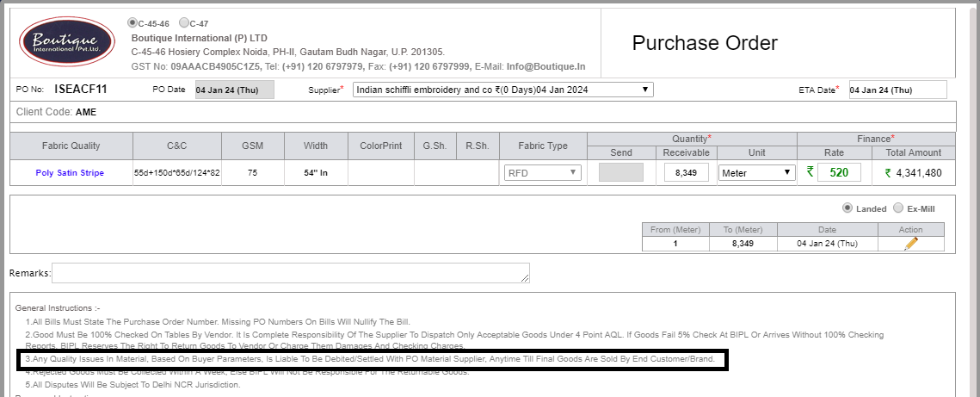The height and width of the screenshot is (397, 980).
Task: Open the Supplier dropdown
Action: (x=503, y=90)
